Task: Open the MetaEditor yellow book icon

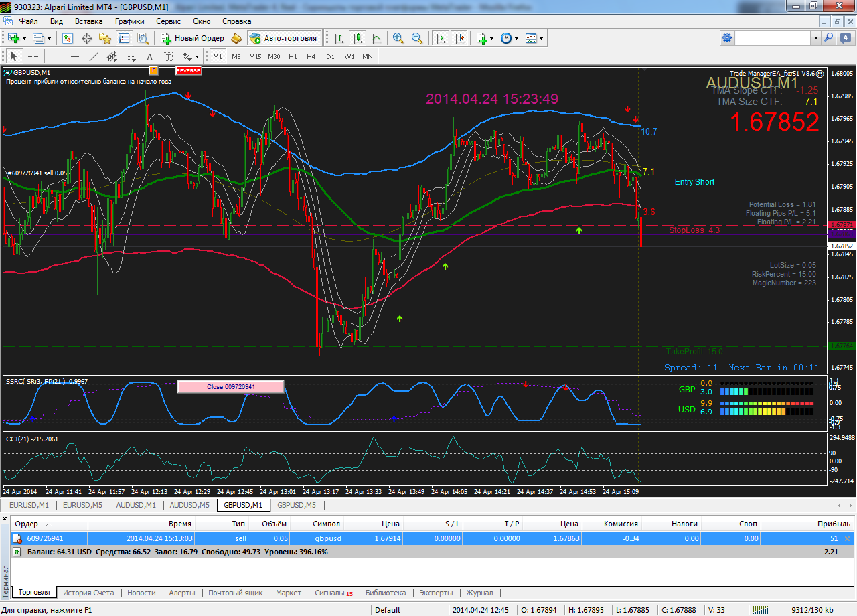Action: 236,38
